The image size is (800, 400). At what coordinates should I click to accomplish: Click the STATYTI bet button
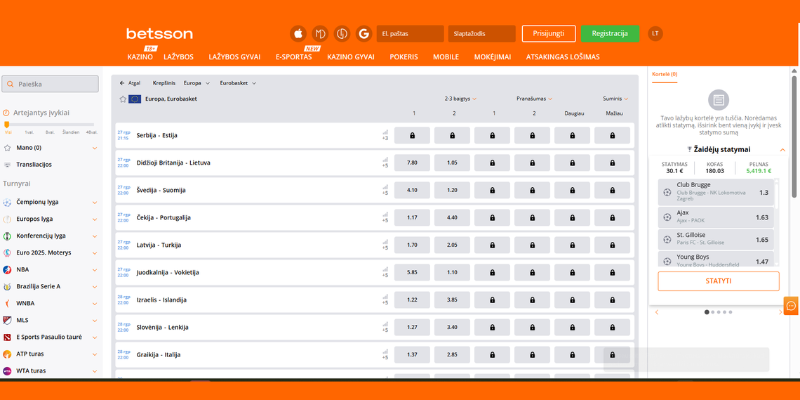pyautogui.click(x=718, y=281)
